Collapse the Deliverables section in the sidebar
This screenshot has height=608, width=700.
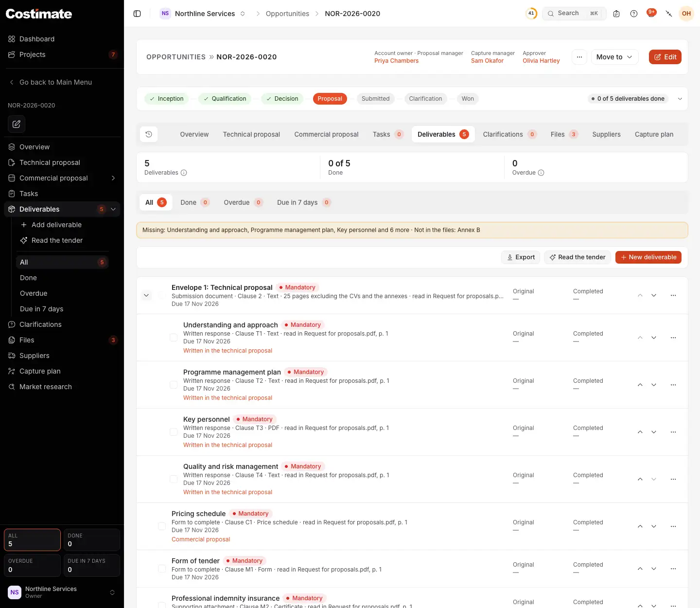pyautogui.click(x=113, y=209)
